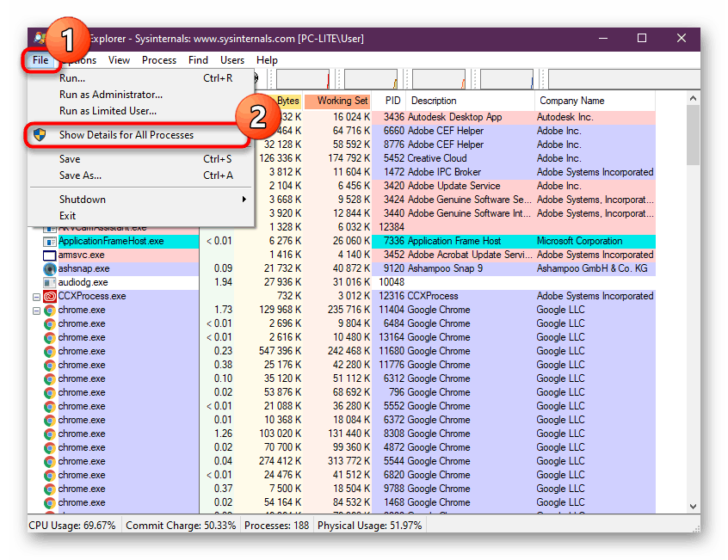Click the Microsoft Corporation company cell
The width and height of the screenshot is (728, 560).
579,241
